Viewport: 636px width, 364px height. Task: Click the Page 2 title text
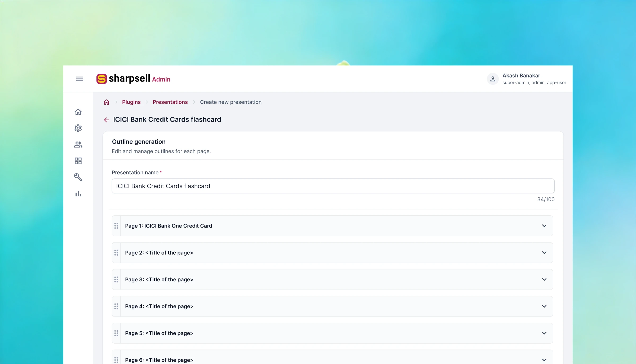[159, 253]
